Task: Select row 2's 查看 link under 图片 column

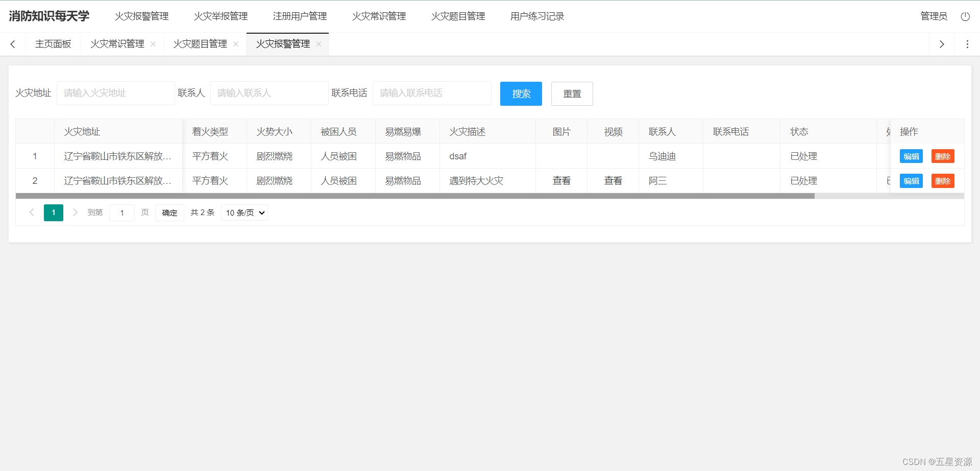Action: tap(561, 180)
